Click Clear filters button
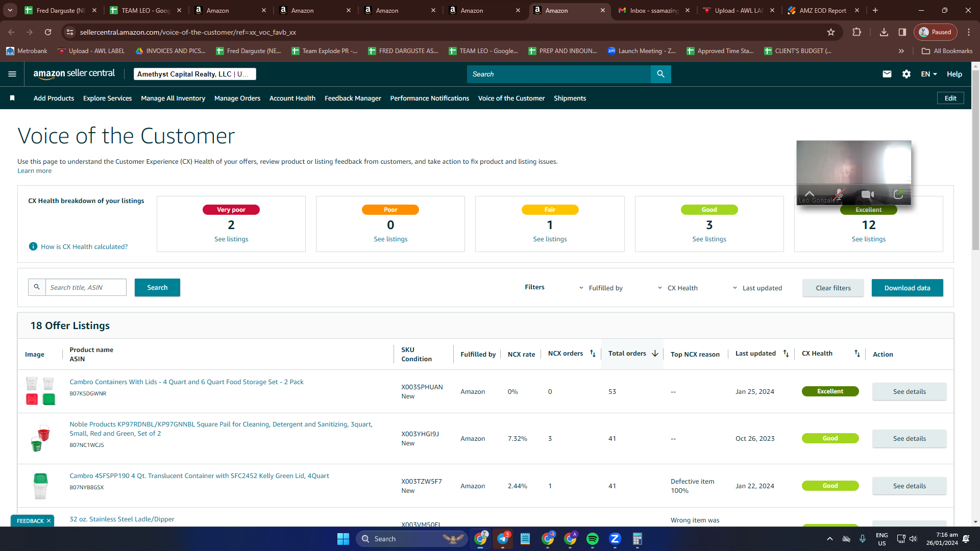This screenshot has width=980, height=551. click(x=833, y=288)
